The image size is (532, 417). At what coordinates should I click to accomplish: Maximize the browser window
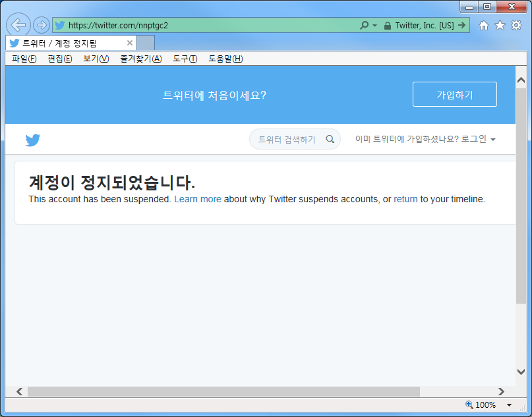tap(487, 7)
